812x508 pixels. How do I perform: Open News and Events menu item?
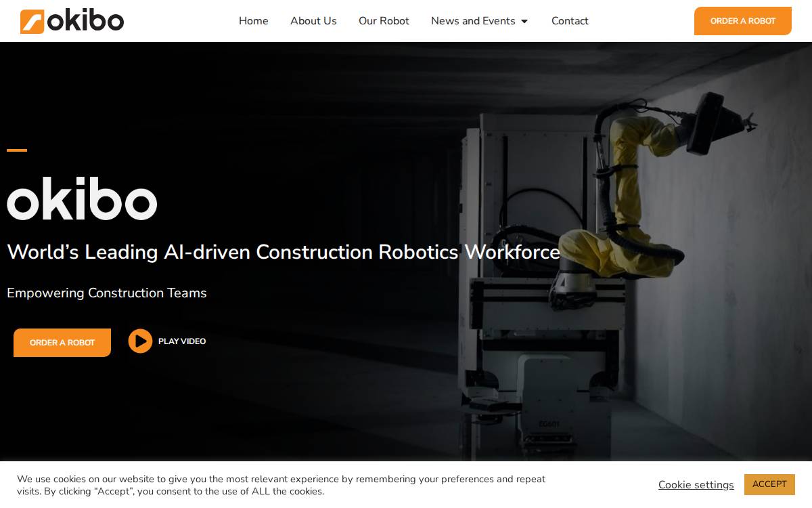pyautogui.click(x=473, y=21)
